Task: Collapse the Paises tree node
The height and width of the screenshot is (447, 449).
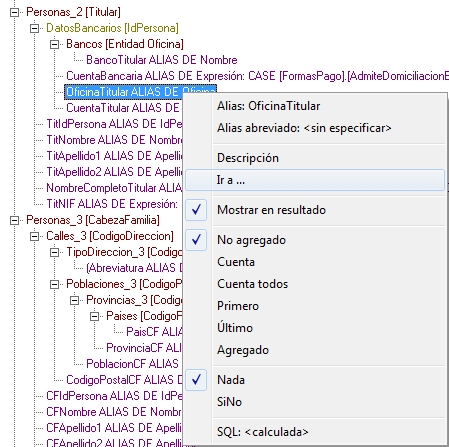Action: (95, 316)
